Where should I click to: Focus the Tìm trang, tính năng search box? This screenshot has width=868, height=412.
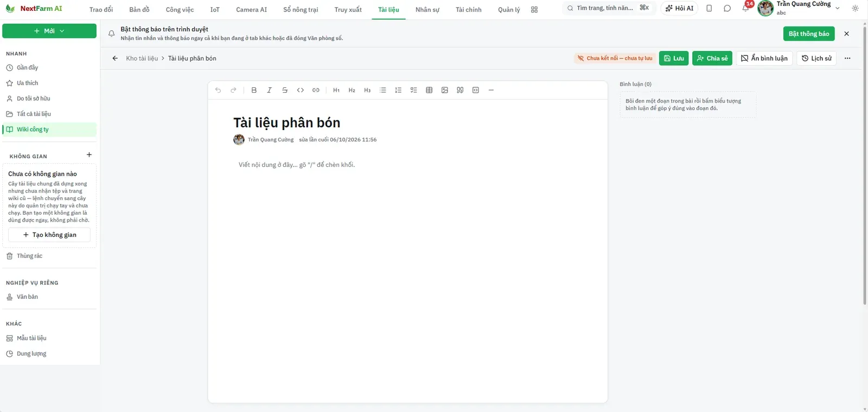coord(609,8)
